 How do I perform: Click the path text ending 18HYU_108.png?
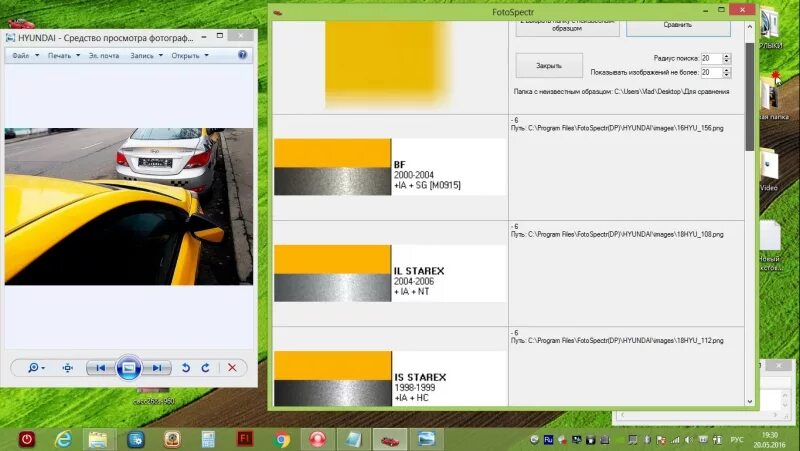617,235
